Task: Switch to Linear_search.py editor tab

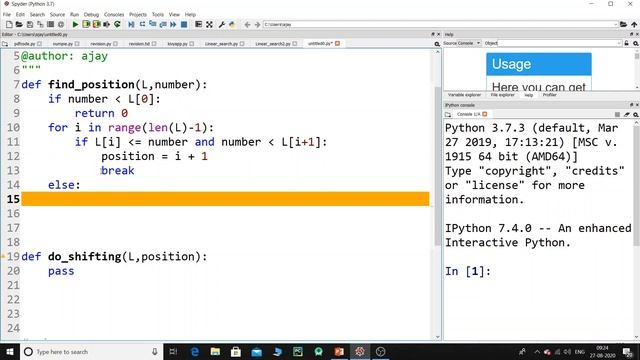Action: [221, 44]
